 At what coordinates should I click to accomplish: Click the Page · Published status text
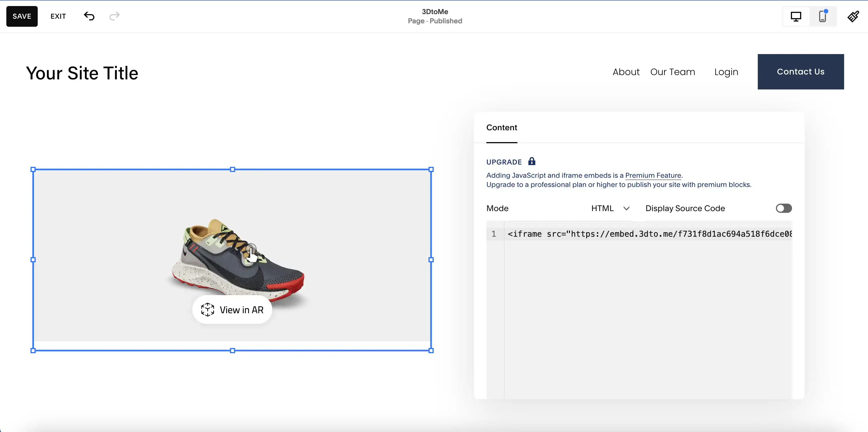[435, 21]
